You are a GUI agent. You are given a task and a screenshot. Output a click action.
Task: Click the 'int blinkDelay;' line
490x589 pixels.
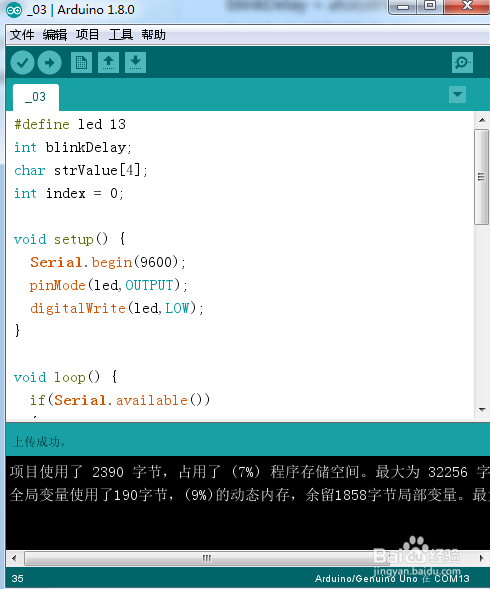click(x=73, y=147)
